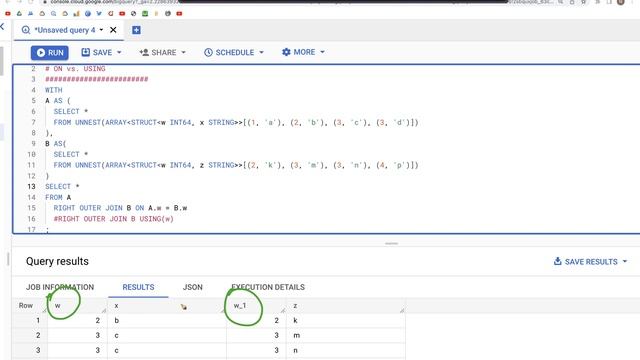Screen dimensions: 640x360
Task: Collapse the left explorer panel chevron
Action: (2, 27)
